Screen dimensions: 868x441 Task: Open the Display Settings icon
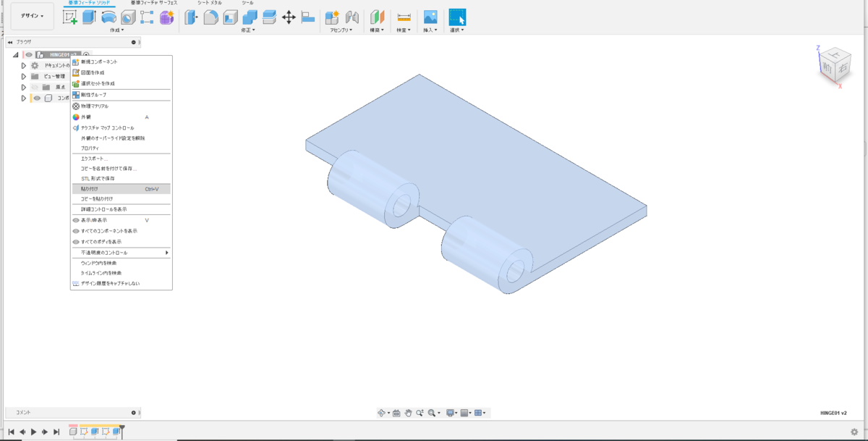450,413
